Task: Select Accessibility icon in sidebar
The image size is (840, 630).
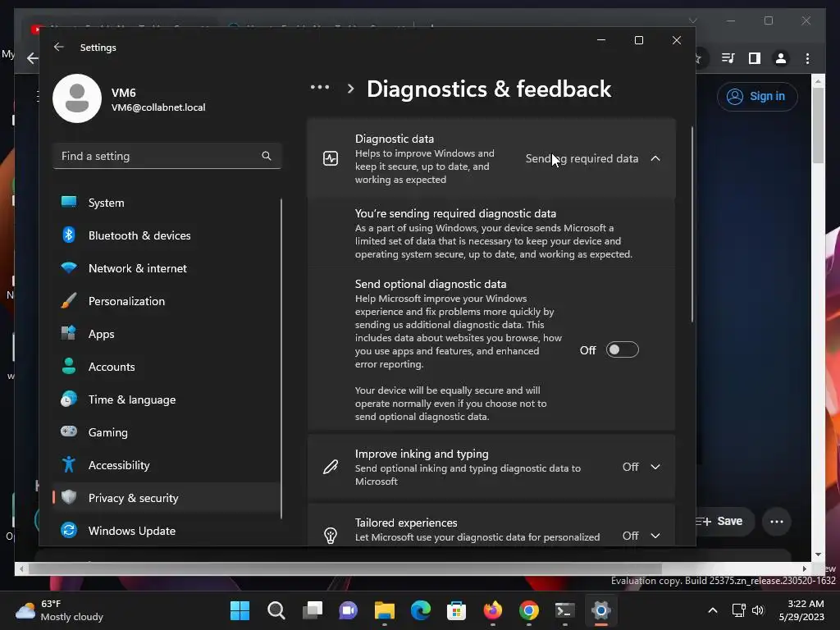Action: (x=69, y=464)
